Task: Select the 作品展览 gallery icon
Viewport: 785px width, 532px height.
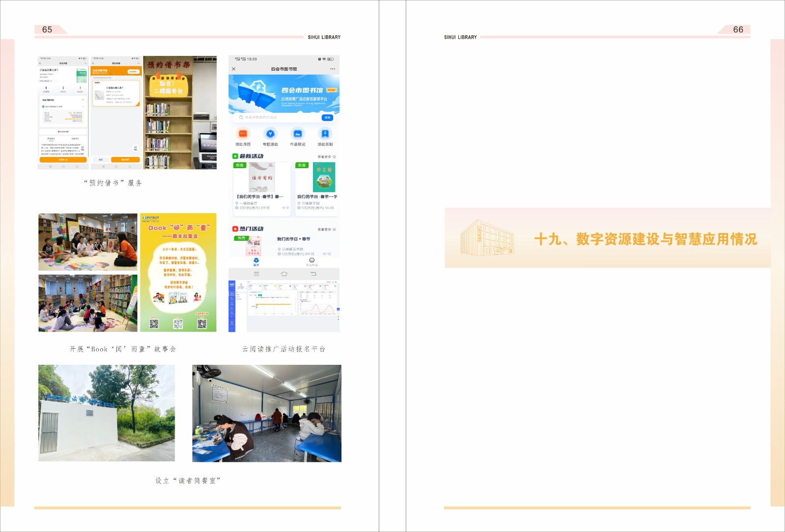Action: click(297, 134)
